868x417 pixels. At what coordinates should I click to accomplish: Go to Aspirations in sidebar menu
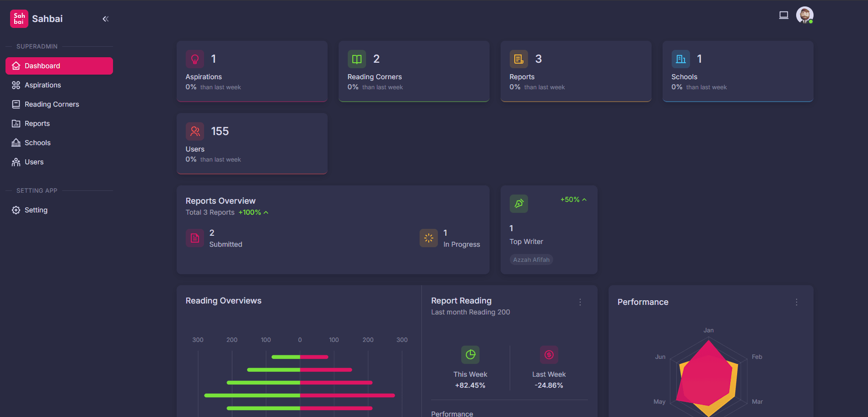(x=43, y=85)
